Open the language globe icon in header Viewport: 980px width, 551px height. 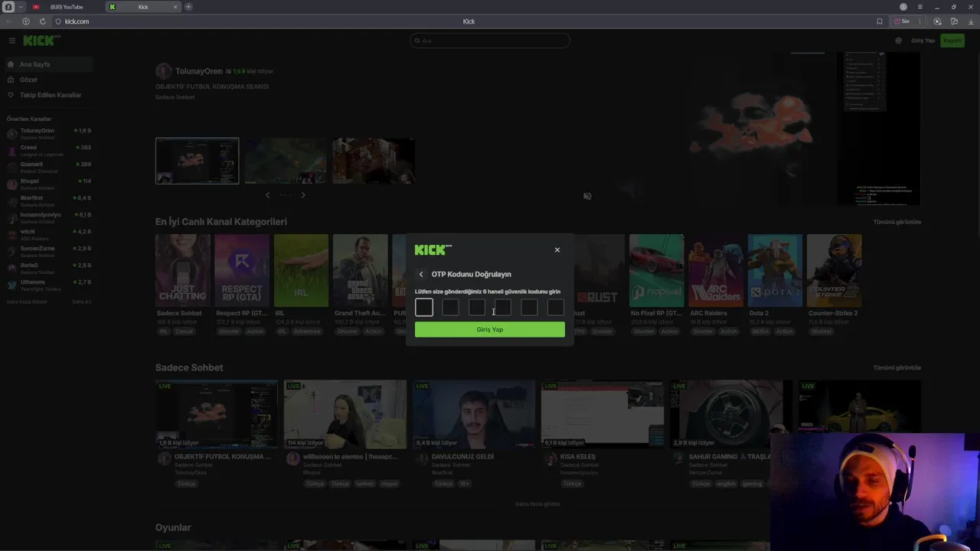898,41
